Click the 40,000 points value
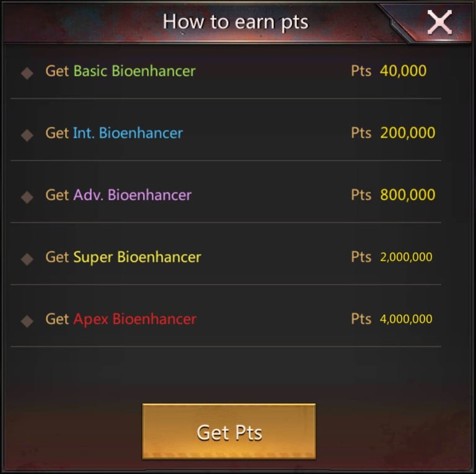The width and height of the screenshot is (476, 474). point(403,71)
